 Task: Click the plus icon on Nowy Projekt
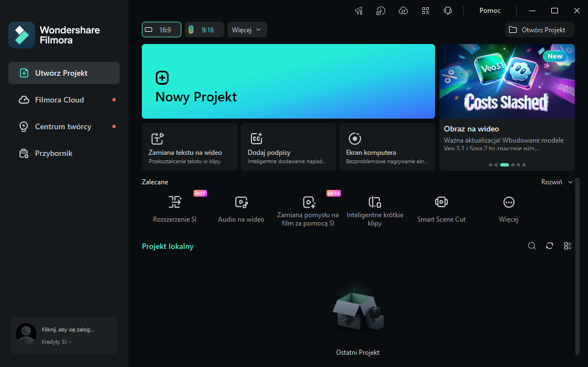click(x=162, y=77)
